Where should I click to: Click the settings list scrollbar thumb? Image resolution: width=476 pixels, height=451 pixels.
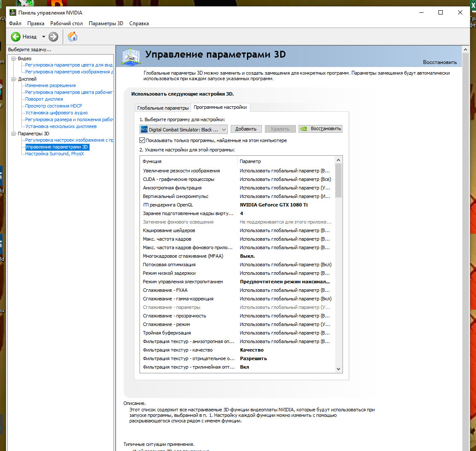339,181
